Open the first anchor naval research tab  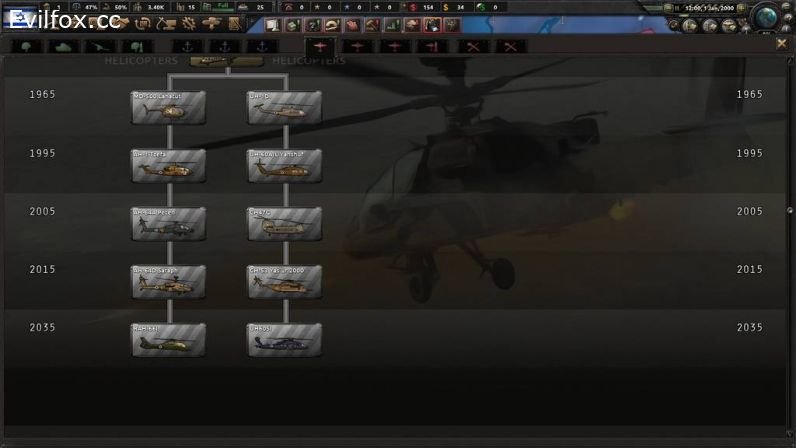coord(187,46)
